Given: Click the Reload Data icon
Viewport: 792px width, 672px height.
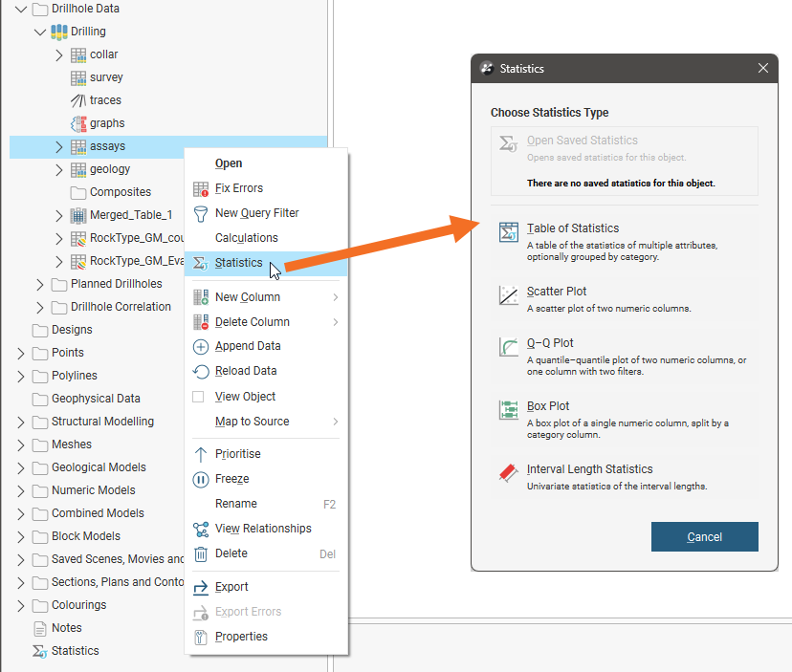Looking at the screenshot, I should pos(201,371).
